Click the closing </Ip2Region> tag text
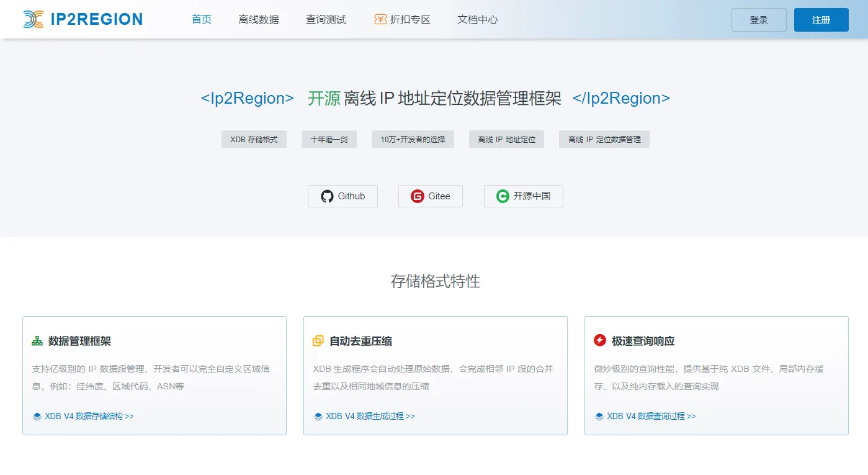The image size is (868, 475). pyautogui.click(x=622, y=98)
